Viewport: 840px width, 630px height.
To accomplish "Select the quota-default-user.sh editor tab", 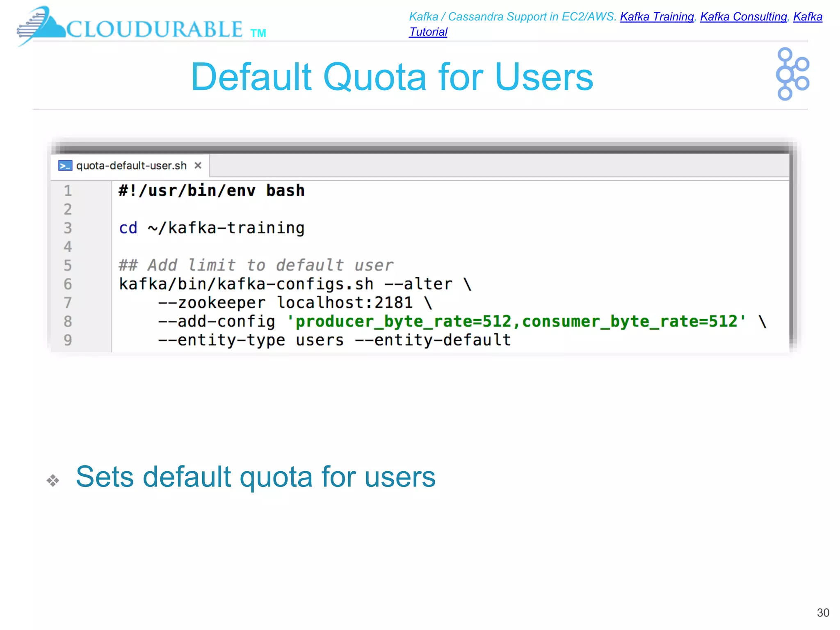I will (131, 166).
